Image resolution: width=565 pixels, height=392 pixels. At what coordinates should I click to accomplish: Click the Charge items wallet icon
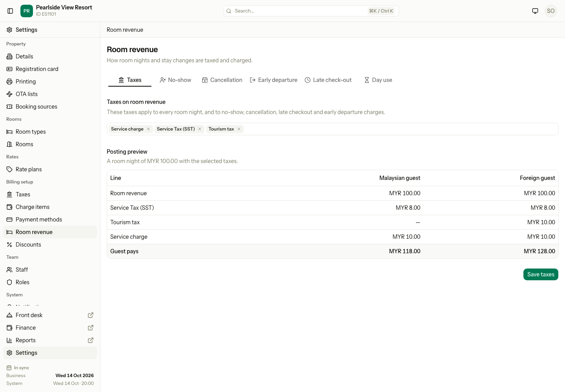[x=9, y=207]
